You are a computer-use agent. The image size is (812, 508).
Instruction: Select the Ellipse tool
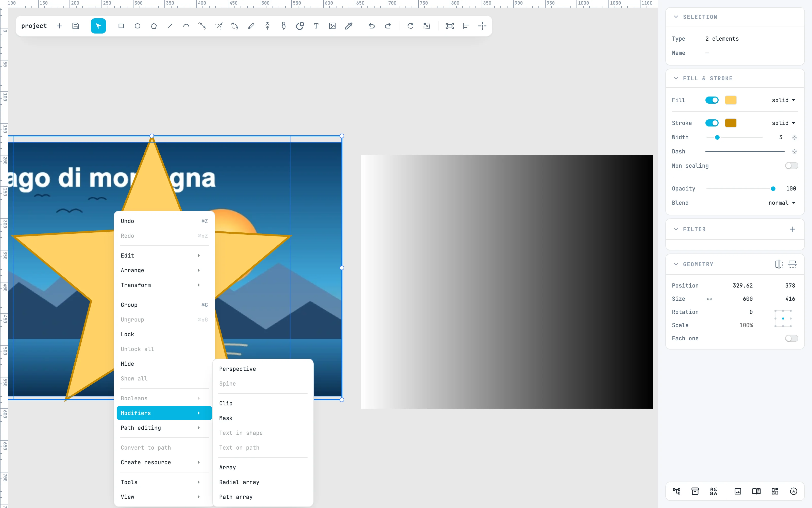pyautogui.click(x=138, y=26)
